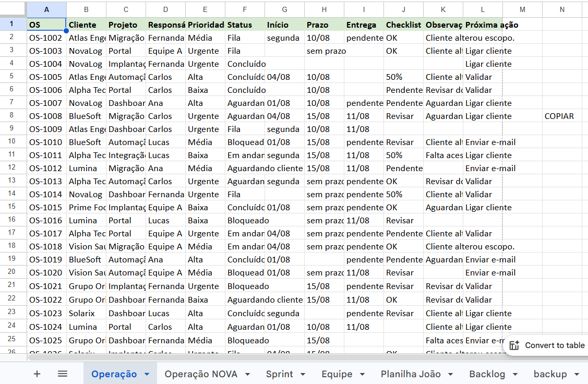Select the COPIAR cell in column N
The image size is (588, 384).
tap(562, 116)
